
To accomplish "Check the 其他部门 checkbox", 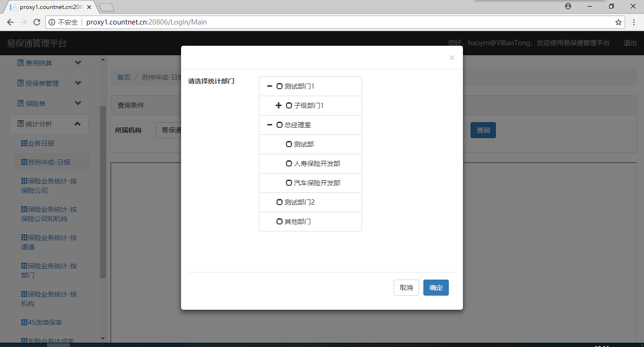I will click(280, 222).
